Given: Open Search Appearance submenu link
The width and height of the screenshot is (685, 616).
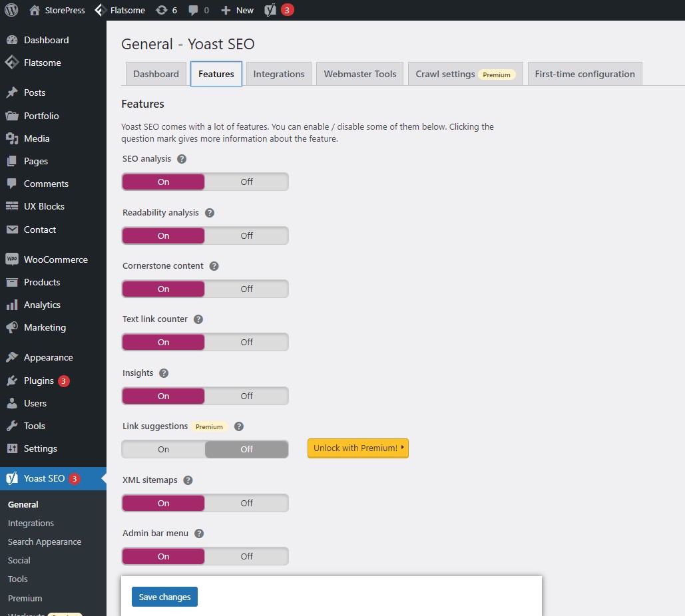Looking at the screenshot, I should 45,541.
